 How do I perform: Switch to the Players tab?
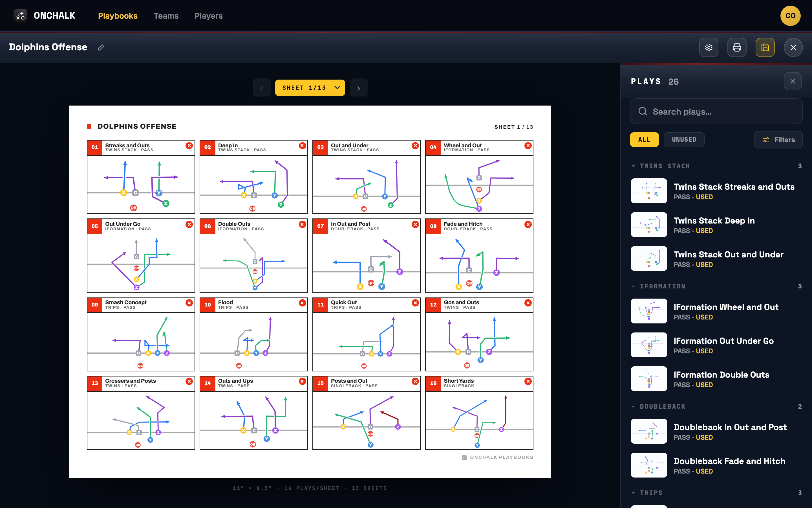click(x=209, y=16)
